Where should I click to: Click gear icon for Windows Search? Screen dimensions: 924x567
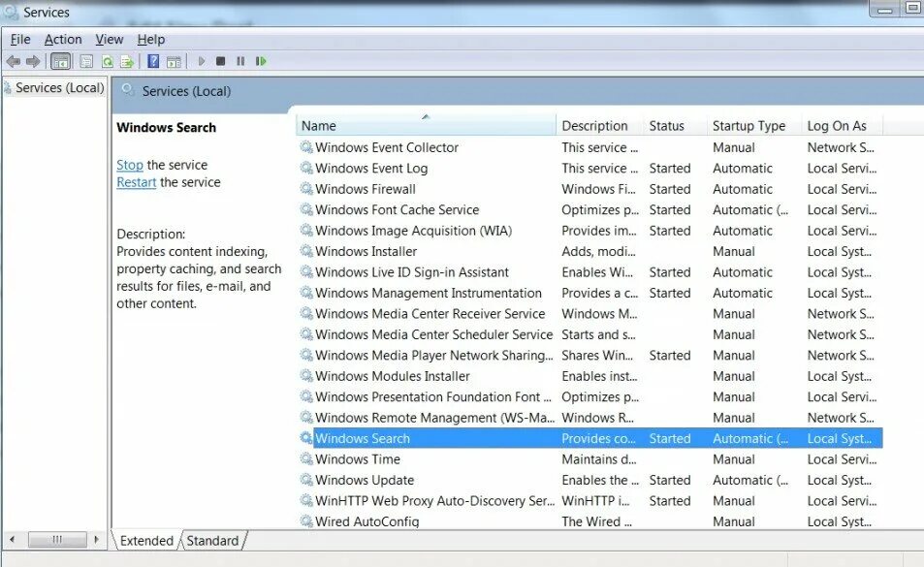click(306, 438)
